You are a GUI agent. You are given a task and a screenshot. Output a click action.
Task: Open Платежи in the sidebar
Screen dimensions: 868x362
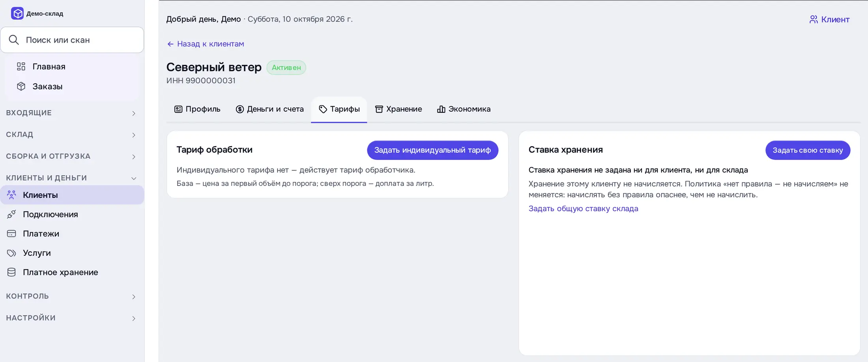tap(72, 233)
